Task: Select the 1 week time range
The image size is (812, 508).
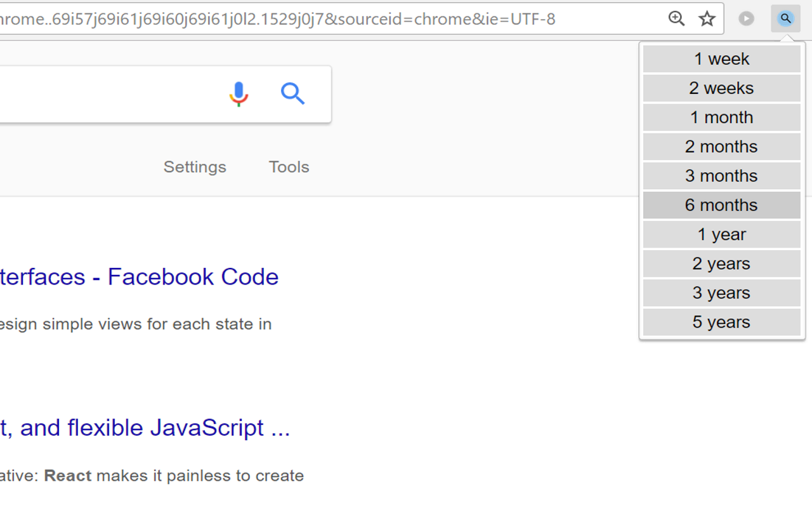Action: click(x=721, y=58)
